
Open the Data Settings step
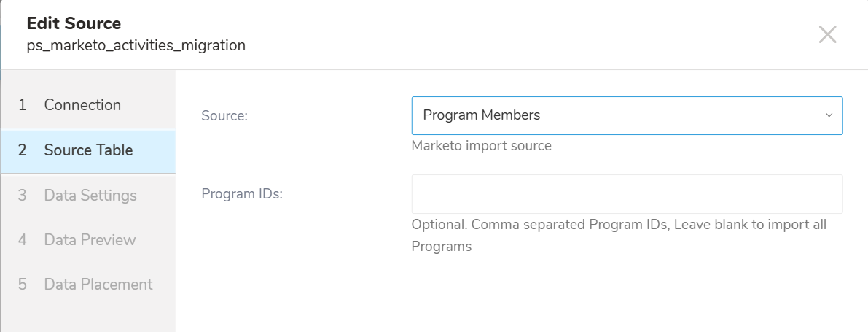tap(90, 196)
